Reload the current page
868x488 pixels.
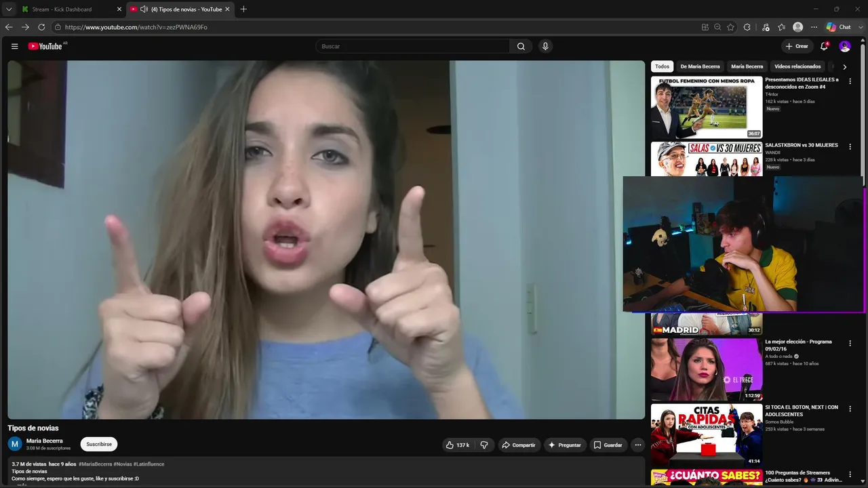click(41, 27)
